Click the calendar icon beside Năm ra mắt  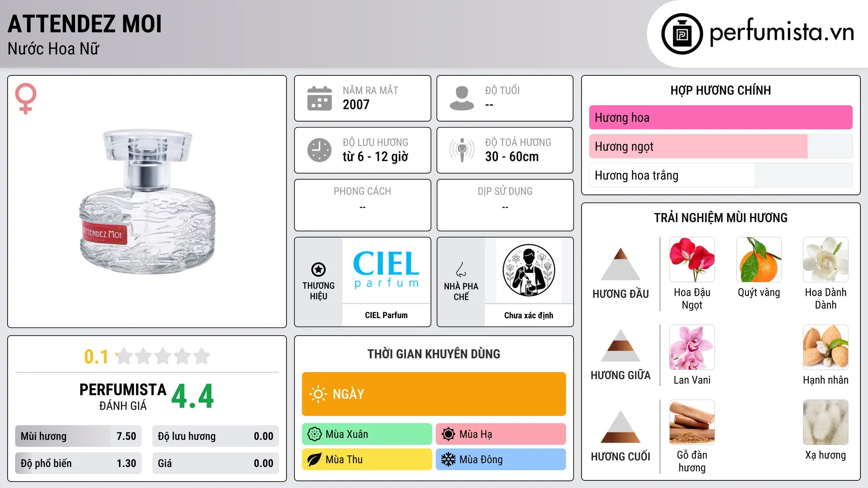[320, 98]
